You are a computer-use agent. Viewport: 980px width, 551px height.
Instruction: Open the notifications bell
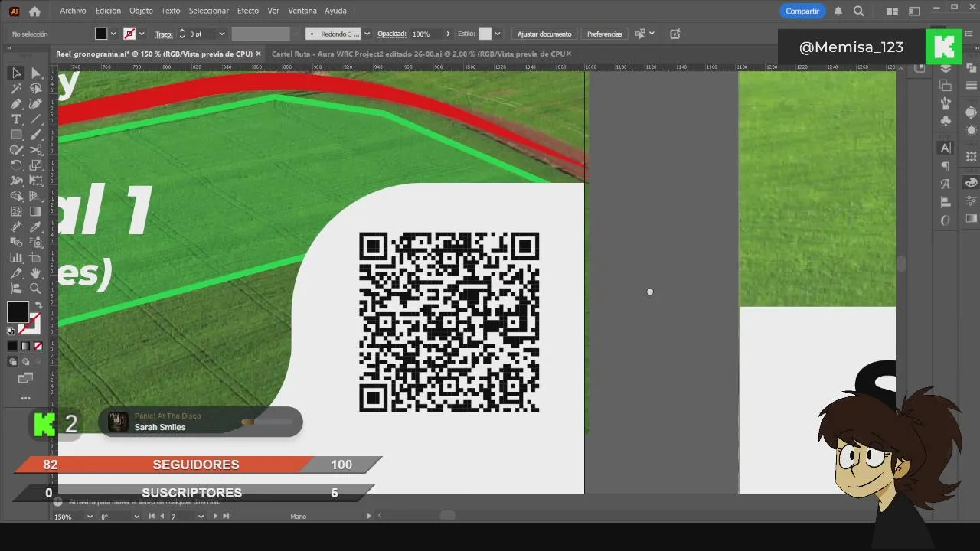[838, 11]
